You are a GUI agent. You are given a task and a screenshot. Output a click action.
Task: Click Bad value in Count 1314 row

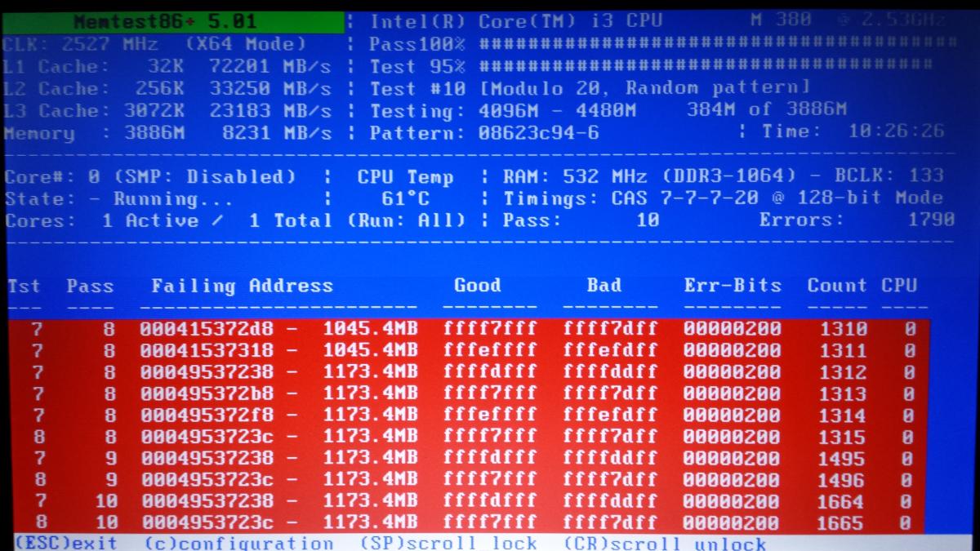tap(610, 415)
